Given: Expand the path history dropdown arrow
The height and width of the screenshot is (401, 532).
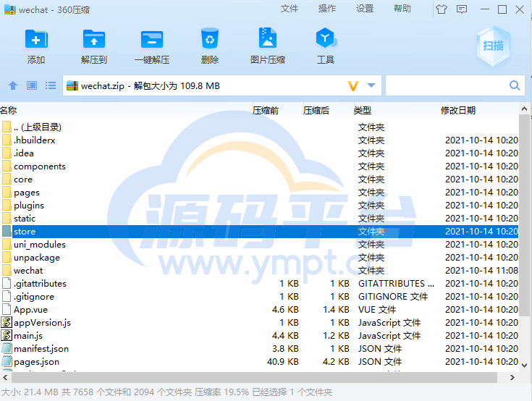Looking at the screenshot, I should pos(371,85).
